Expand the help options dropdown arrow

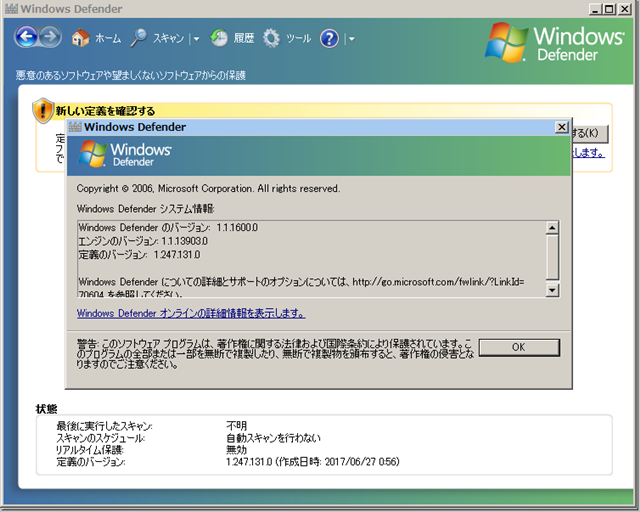351,39
